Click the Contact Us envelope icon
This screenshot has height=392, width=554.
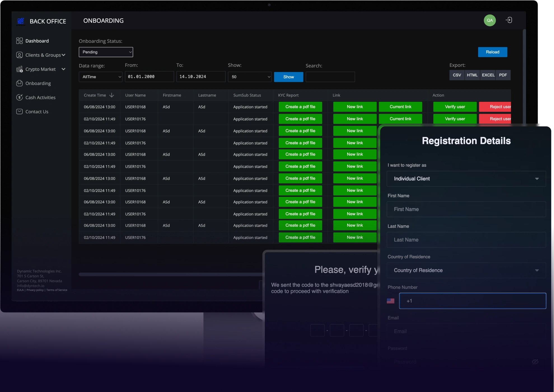19,112
